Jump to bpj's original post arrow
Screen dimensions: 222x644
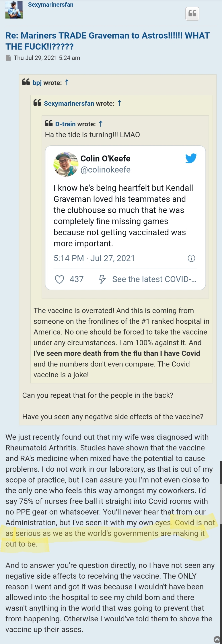[67, 82]
